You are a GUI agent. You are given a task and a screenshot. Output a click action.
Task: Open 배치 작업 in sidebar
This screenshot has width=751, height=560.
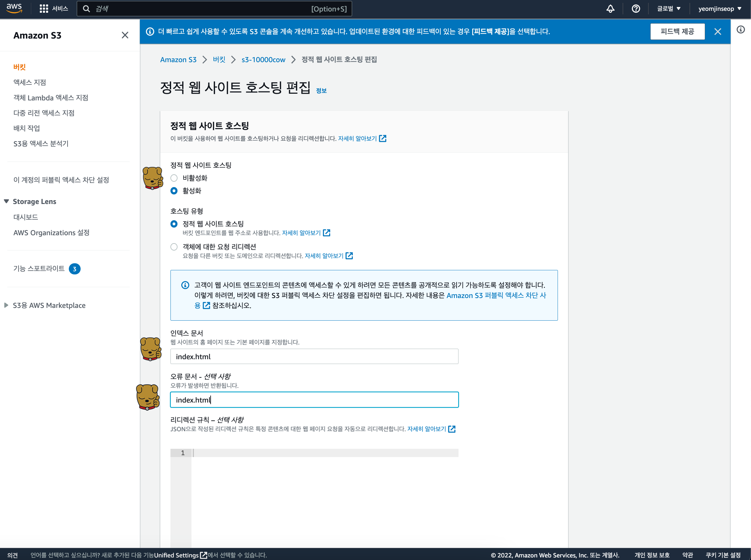pos(26,128)
